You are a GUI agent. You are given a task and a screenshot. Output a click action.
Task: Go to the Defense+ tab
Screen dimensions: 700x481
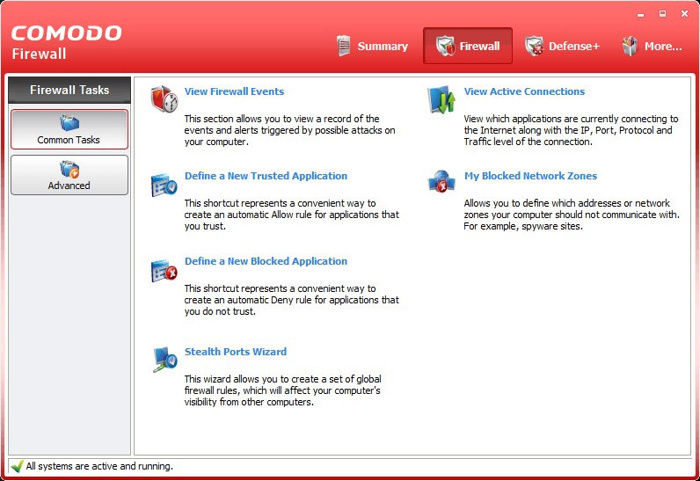coord(562,46)
